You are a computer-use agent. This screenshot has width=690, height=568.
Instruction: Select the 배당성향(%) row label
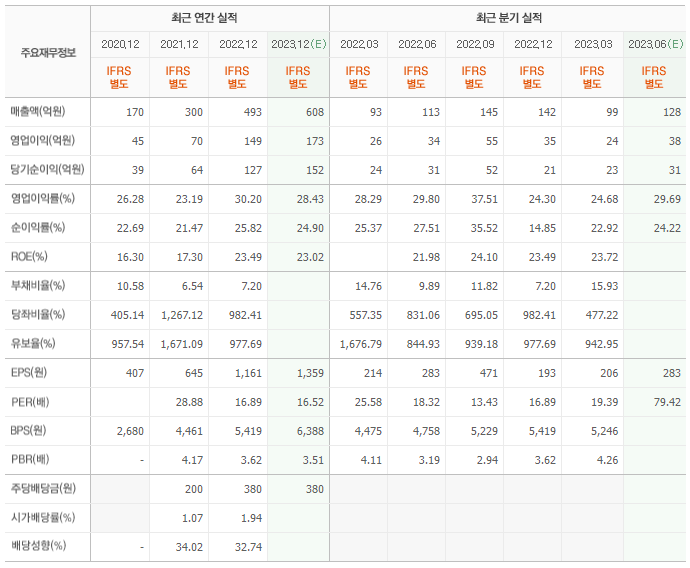pos(38,547)
